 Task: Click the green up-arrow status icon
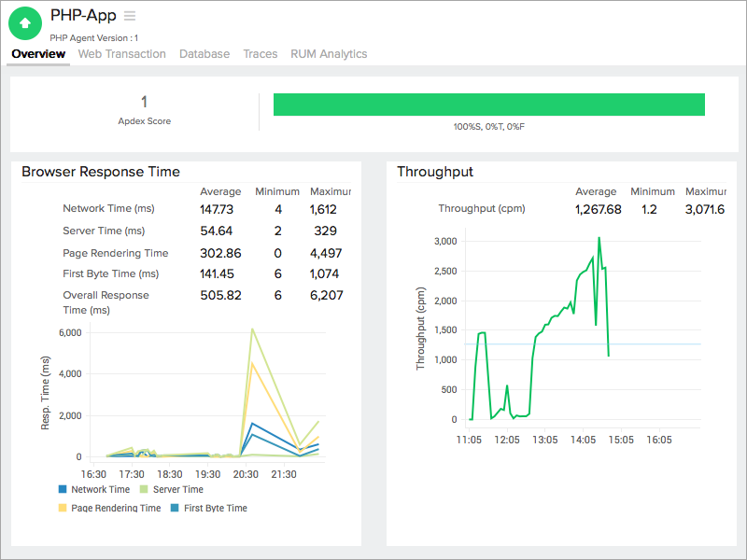coord(25,23)
